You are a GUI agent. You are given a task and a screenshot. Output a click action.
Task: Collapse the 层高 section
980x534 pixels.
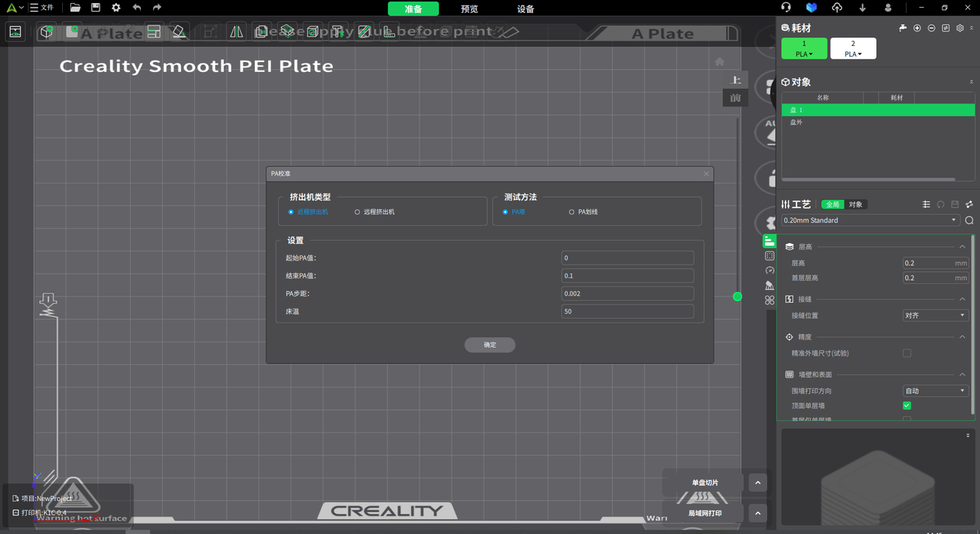pyautogui.click(x=962, y=246)
